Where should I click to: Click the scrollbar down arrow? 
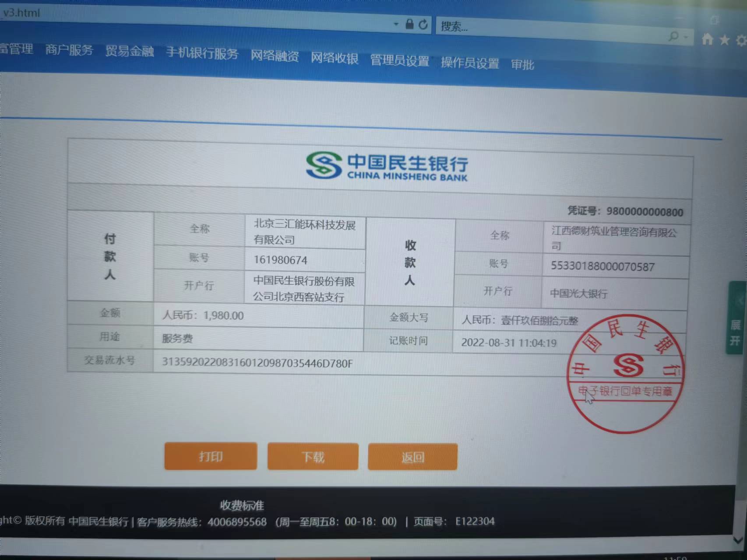click(740, 540)
